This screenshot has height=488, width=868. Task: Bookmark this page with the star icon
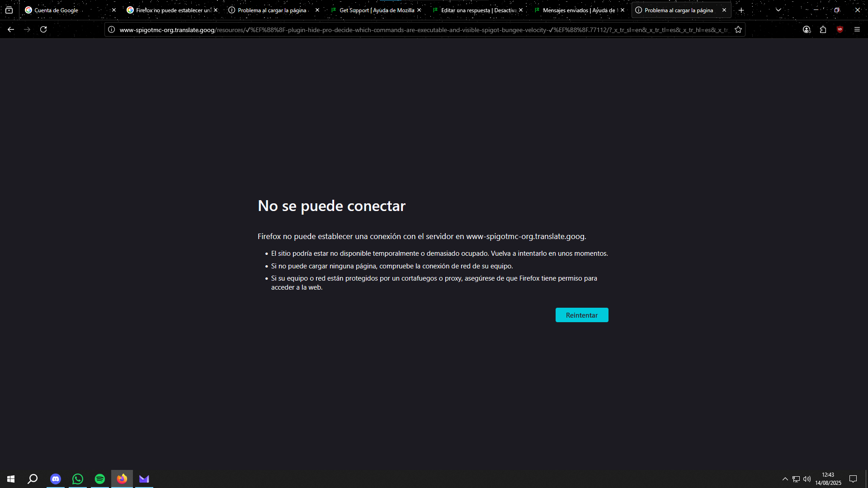click(x=738, y=29)
